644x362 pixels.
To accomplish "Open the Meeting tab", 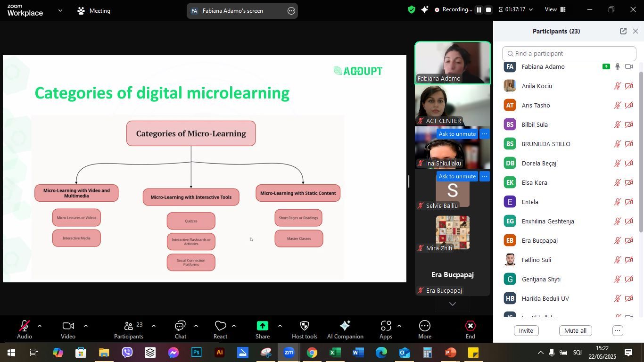I will (94, 10).
